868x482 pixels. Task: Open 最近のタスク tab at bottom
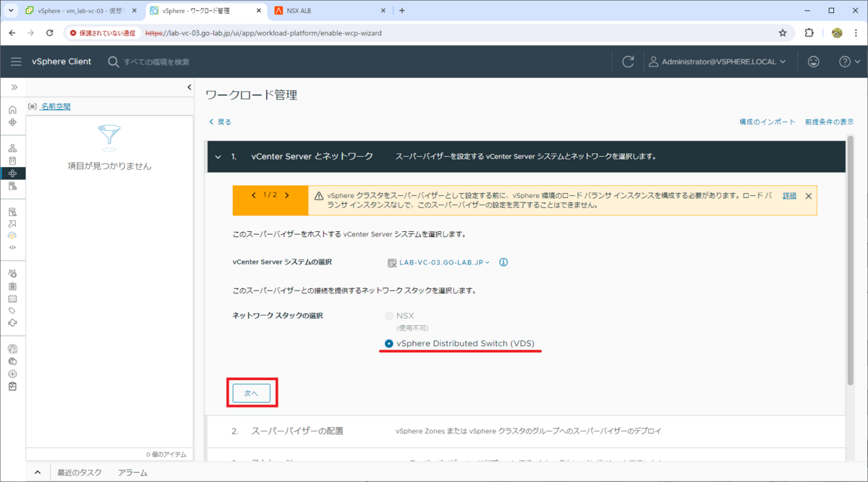pos(80,473)
